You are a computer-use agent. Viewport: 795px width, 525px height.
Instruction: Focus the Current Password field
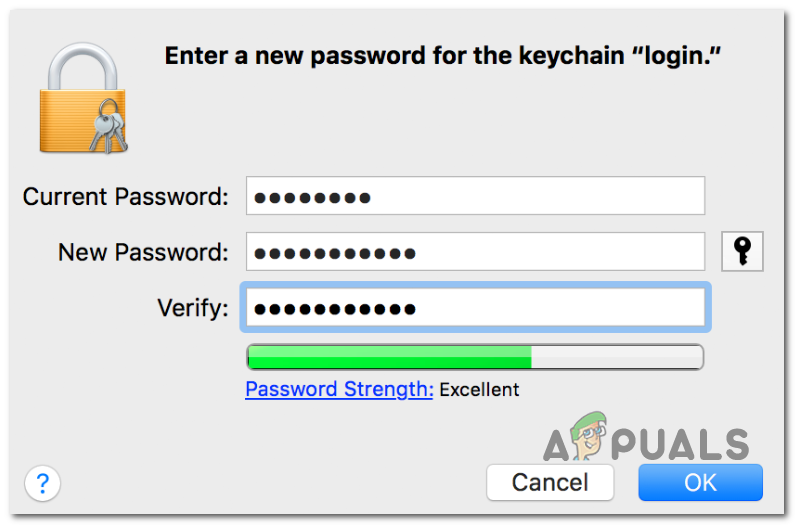[x=475, y=196]
